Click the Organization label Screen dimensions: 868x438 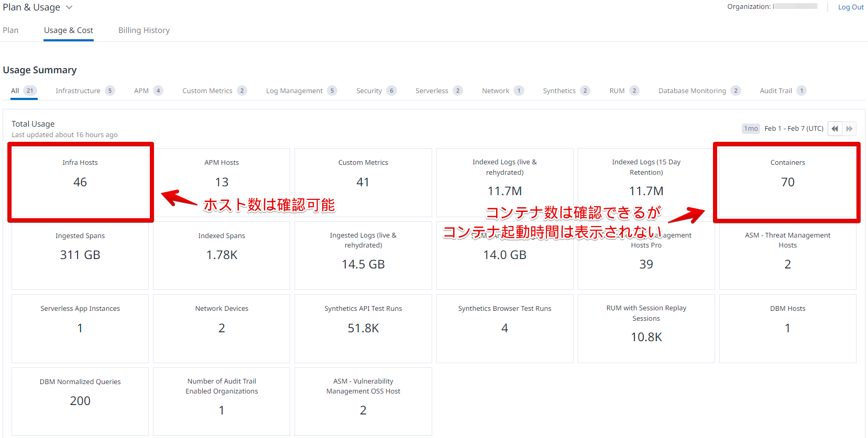point(749,7)
